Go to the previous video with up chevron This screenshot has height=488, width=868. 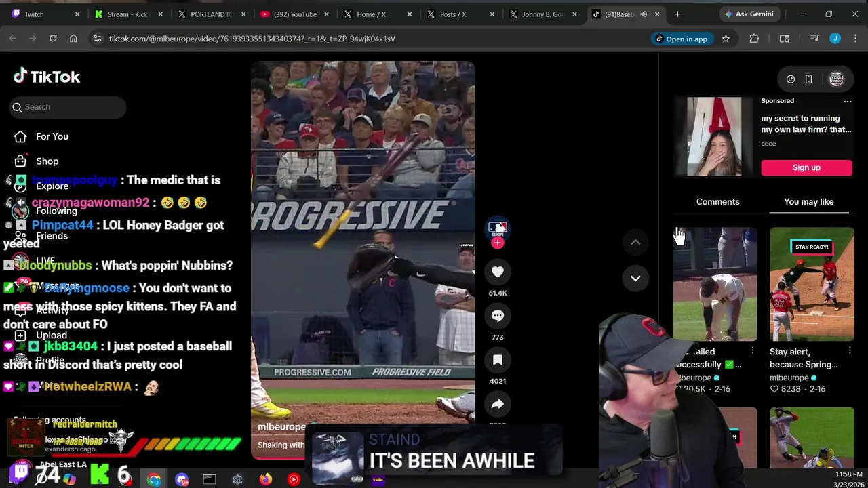point(635,242)
